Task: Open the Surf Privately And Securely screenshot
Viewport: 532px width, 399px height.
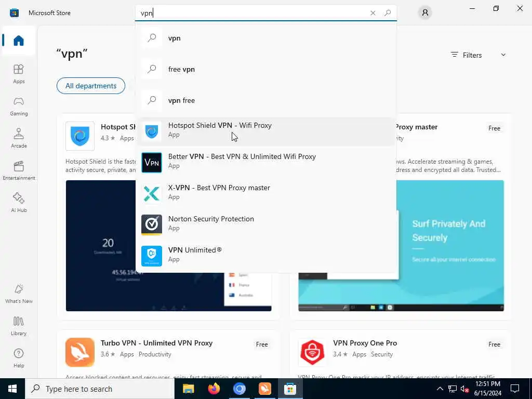Action: (x=401, y=245)
